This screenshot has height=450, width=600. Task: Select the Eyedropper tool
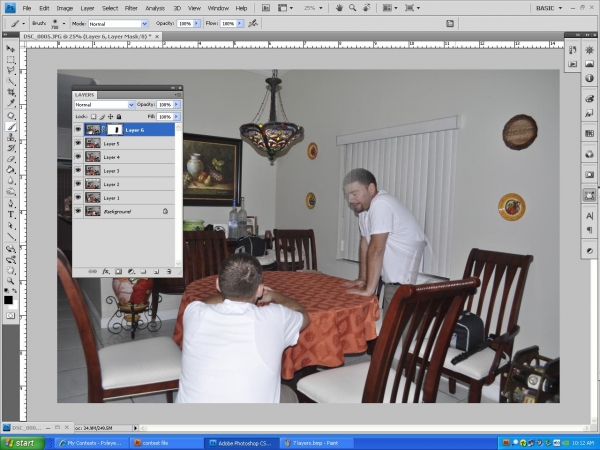(10, 103)
